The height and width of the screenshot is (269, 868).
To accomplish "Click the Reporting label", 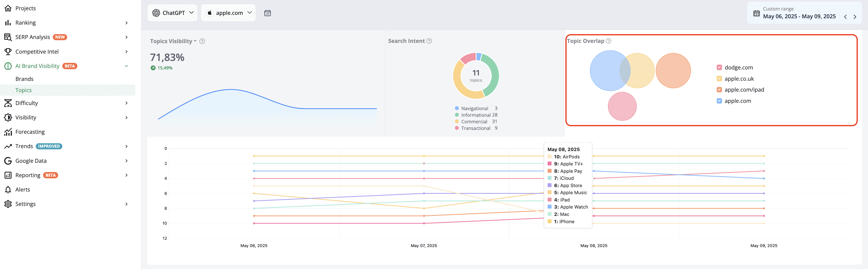I will pos(28,175).
